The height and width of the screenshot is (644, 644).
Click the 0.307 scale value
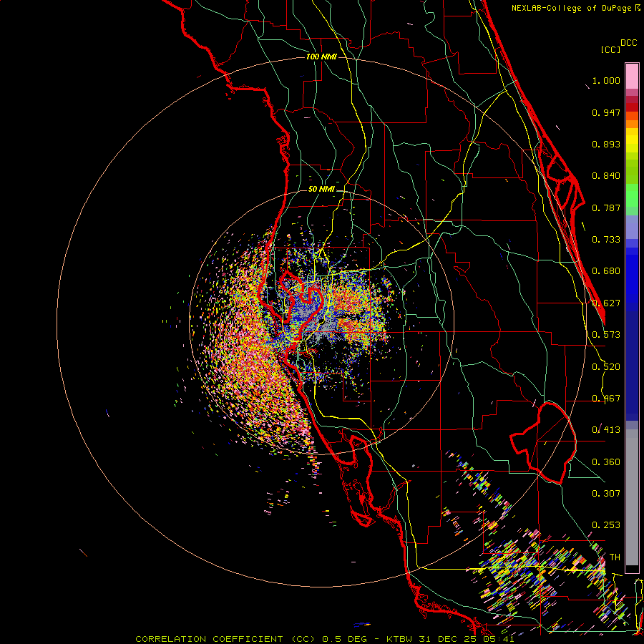click(x=606, y=494)
